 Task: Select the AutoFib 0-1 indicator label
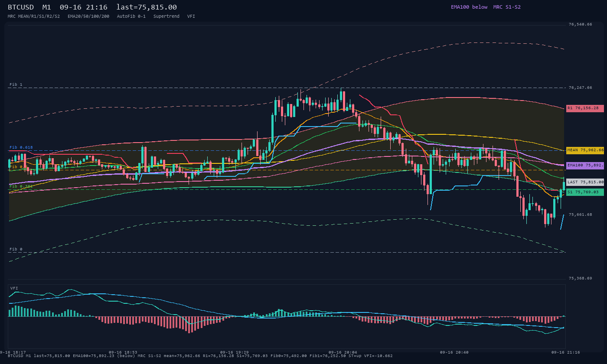(131, 16)
